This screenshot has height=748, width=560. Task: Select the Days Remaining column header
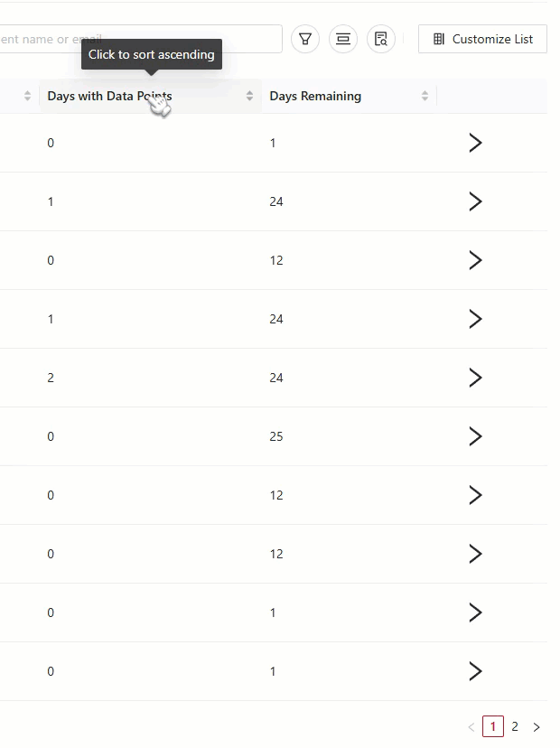[x=316, y=96]
